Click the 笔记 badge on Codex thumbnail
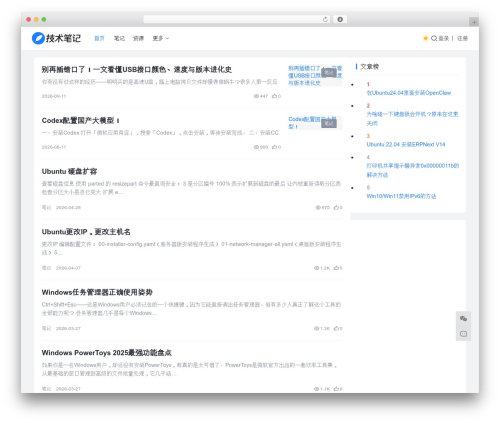 pos(329,123)
